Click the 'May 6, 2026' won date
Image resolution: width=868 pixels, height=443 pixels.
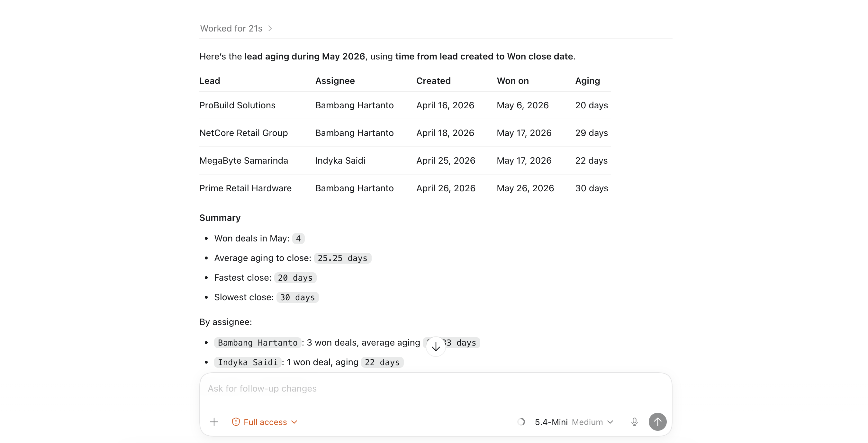(523, 105)
